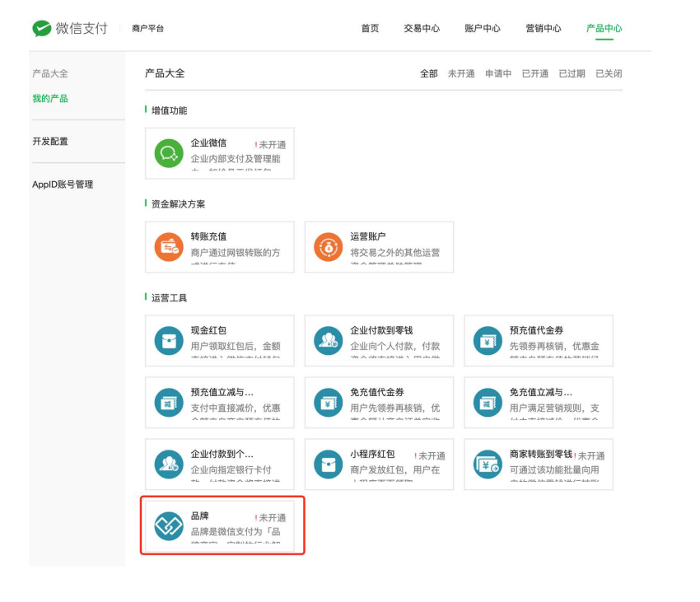The image size is (700, 602).
Task: Open 产品大全 in left sidebar
Action: 50,73
